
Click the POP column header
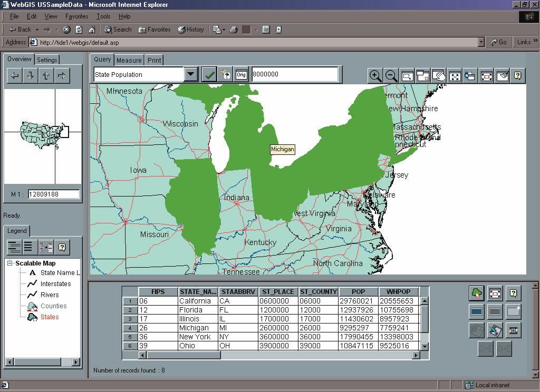tap(358, 292)
